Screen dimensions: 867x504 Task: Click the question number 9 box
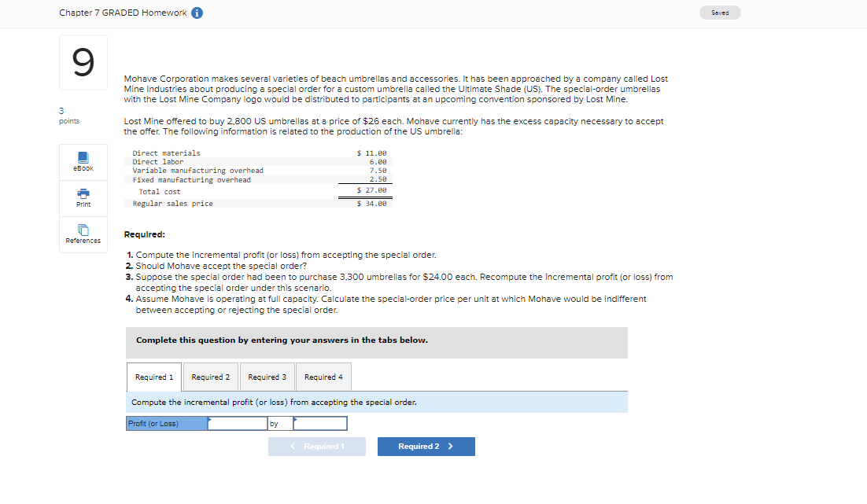pyautogui.click(x=83, y=62)
